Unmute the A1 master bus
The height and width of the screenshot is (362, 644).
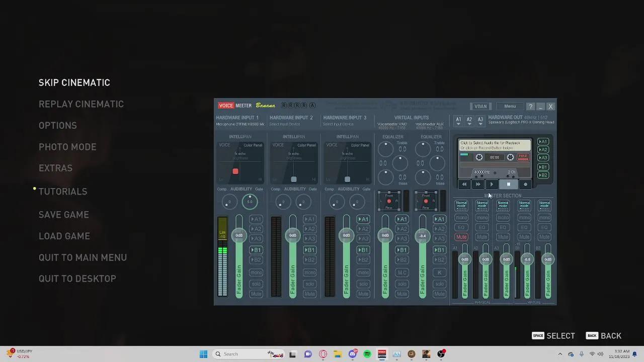tap(461, 237)
